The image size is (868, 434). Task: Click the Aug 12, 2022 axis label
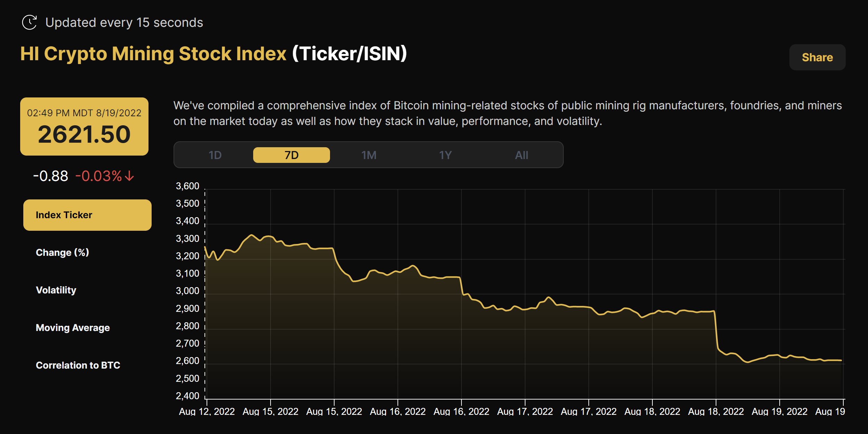pyautogui.click(x=207, y=411)
